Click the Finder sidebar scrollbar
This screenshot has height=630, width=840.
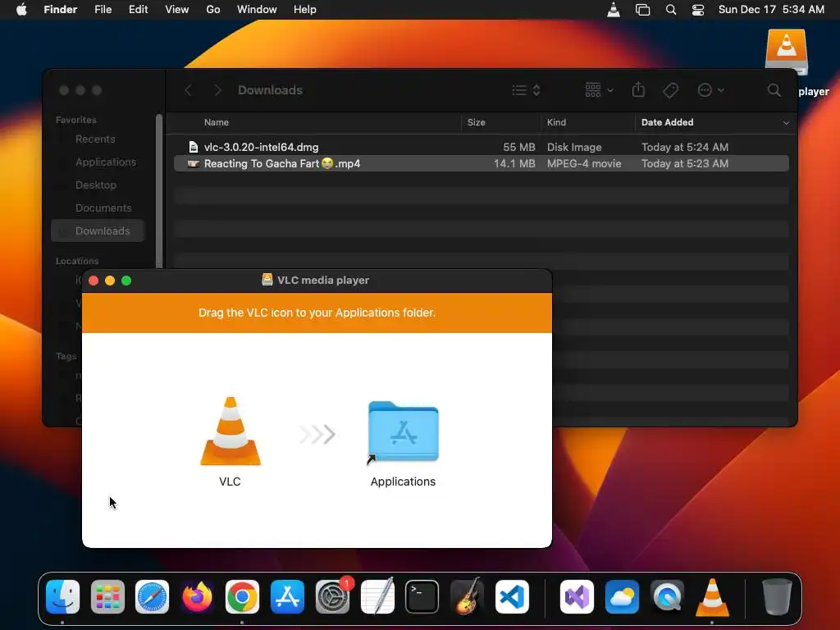tap(159, 190)
